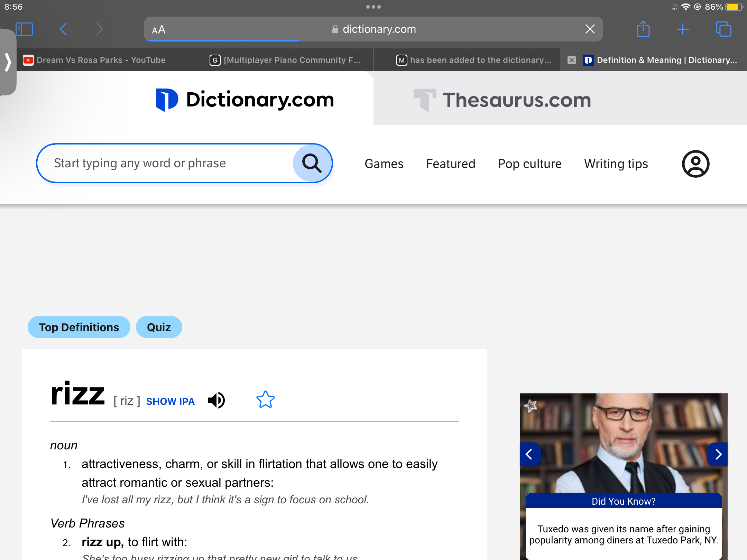747x560 pixels.
Task: Expand the slide-over handle arrow
Action: (8, 62)
